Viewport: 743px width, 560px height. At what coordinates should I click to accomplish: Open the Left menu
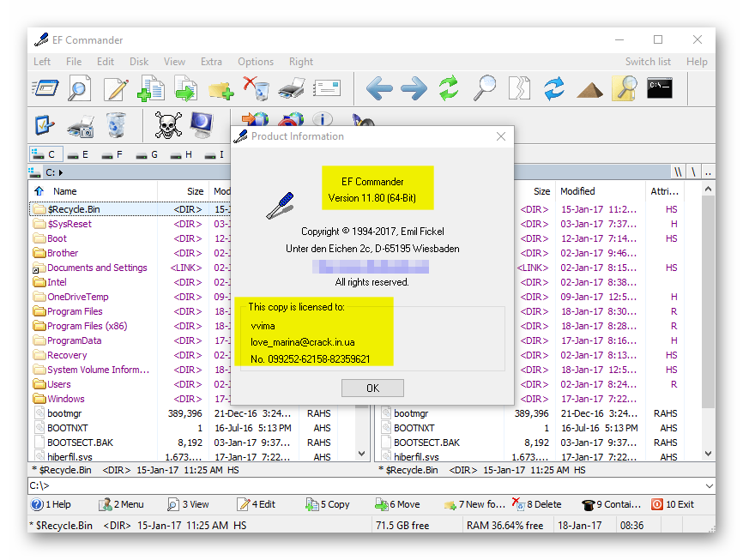[x=42, y=62]
